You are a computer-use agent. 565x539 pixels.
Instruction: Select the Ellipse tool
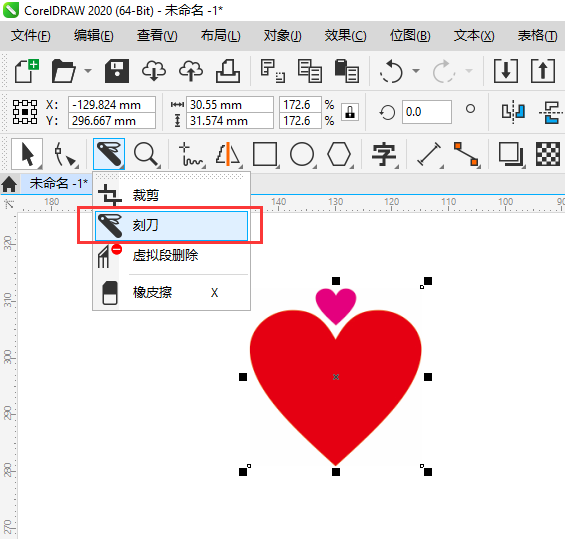[x=302, y=154]
